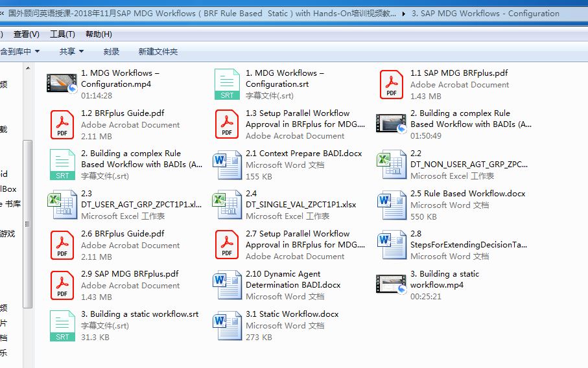Click file name 3.1 Static Workflow.docx
Viewport: 588px width, 368px height.
[292, 314]
